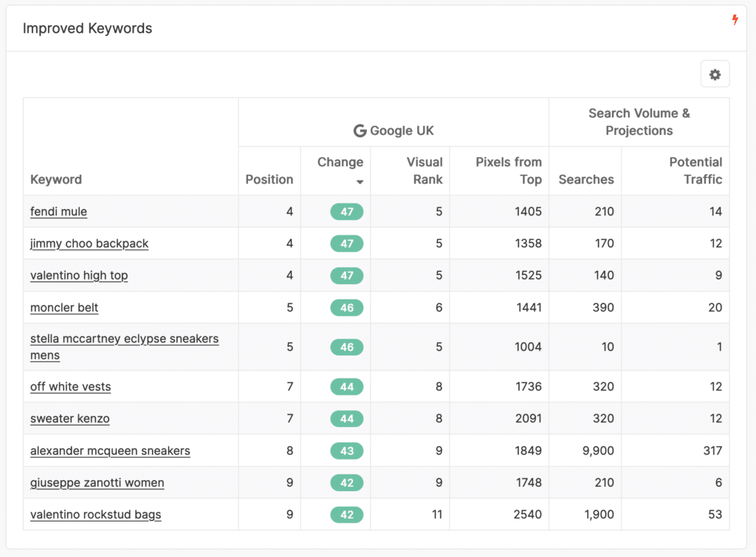Open the 'alexander mcqueen sneakers' keyword link
Image resolution: width=756 pixels, height=557 pixels.
pyautogui.click(x=110, y=451)
